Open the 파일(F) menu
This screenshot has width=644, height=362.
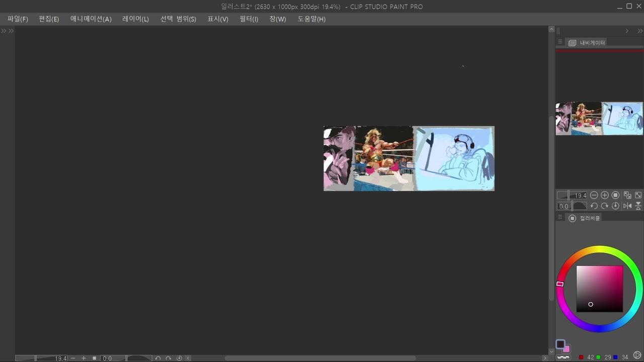point(18,19)
